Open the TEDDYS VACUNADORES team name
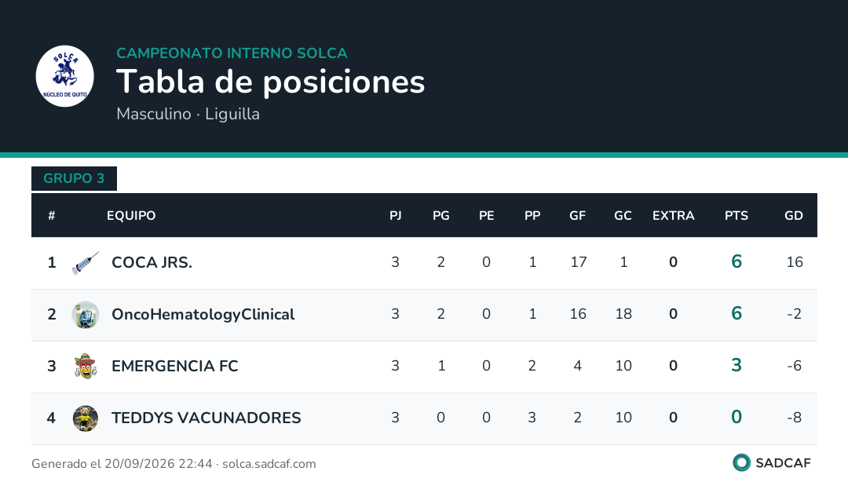848x504 pixels. pos(206,418)
